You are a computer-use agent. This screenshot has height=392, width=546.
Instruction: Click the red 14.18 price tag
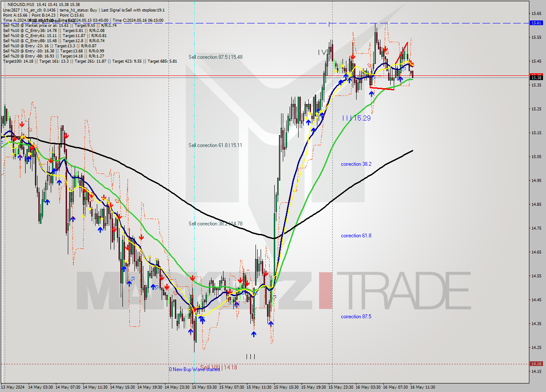tap(536, 364)
